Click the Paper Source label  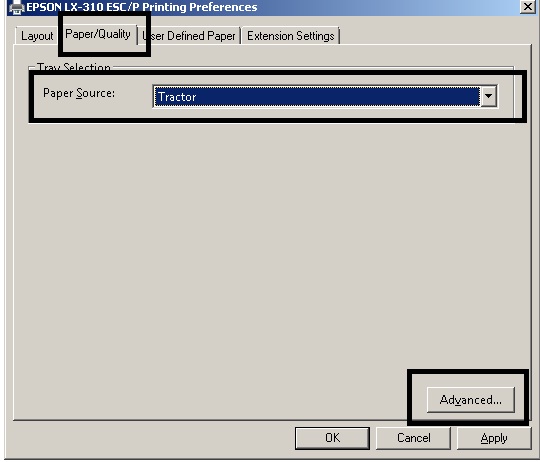pos(79,93)
